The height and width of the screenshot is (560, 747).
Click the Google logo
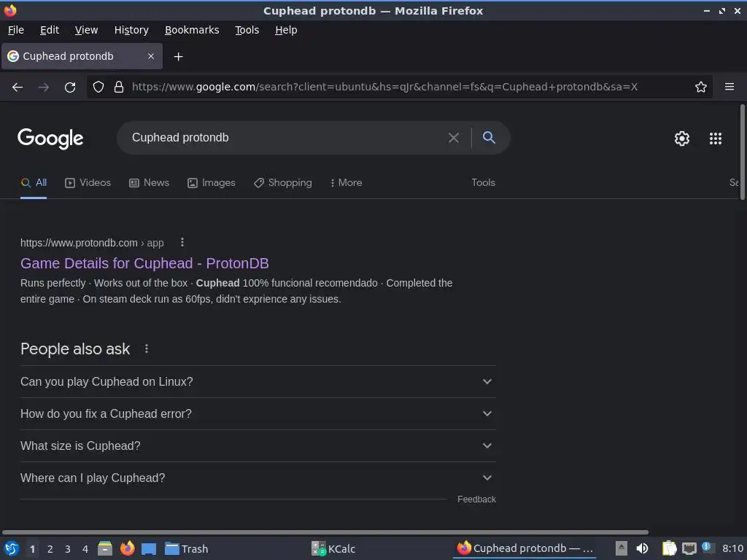pyautogui.click(x=50, y=139)
